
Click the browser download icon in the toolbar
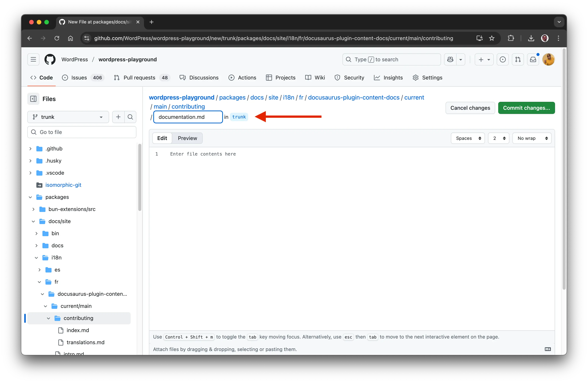[x=531, y=38]
